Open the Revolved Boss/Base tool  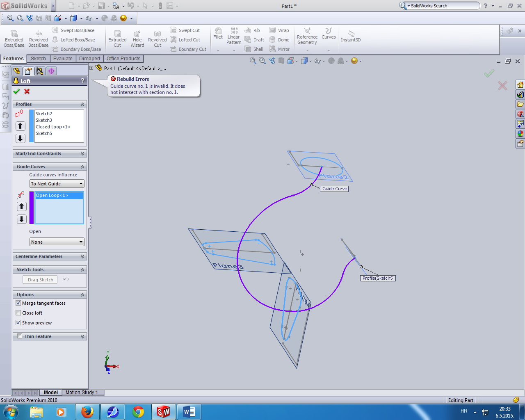pos(38,37)
